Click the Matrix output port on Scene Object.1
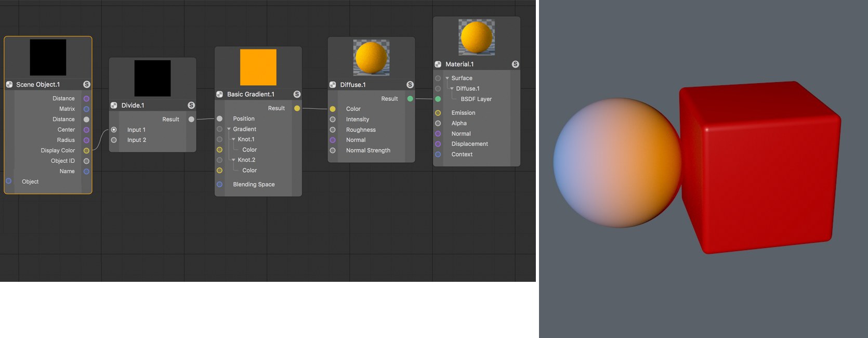 [86, 109]
